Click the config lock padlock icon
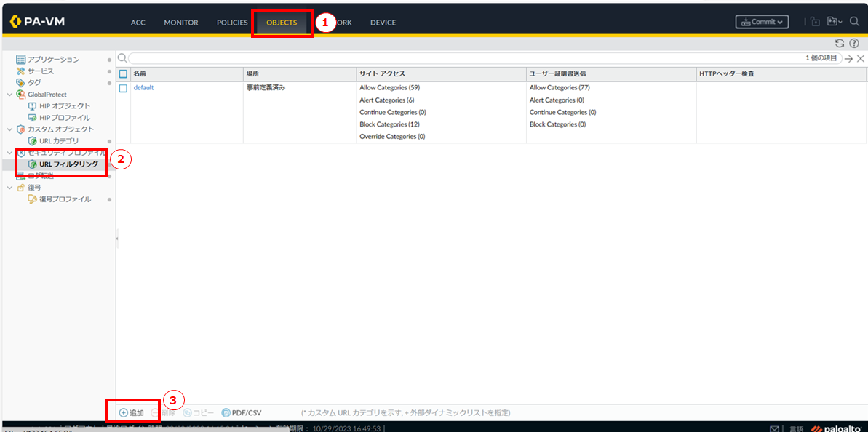The width and height of the screenshot is (868, 432). pos(815,22)
